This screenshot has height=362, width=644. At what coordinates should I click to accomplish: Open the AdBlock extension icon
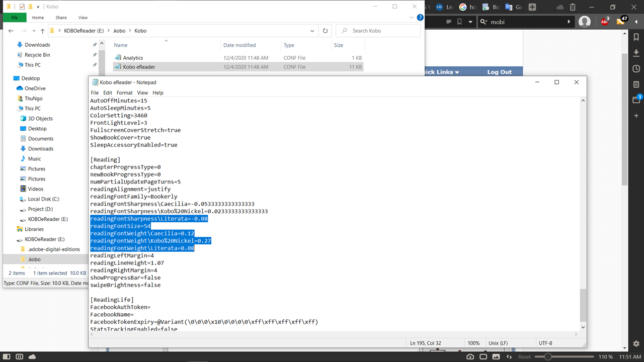point(605,22)
